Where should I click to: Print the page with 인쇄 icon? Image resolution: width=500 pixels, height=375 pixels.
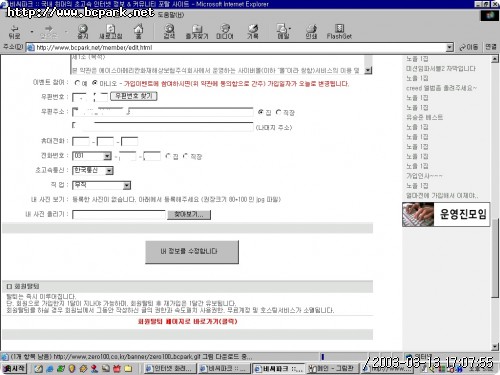311,32
